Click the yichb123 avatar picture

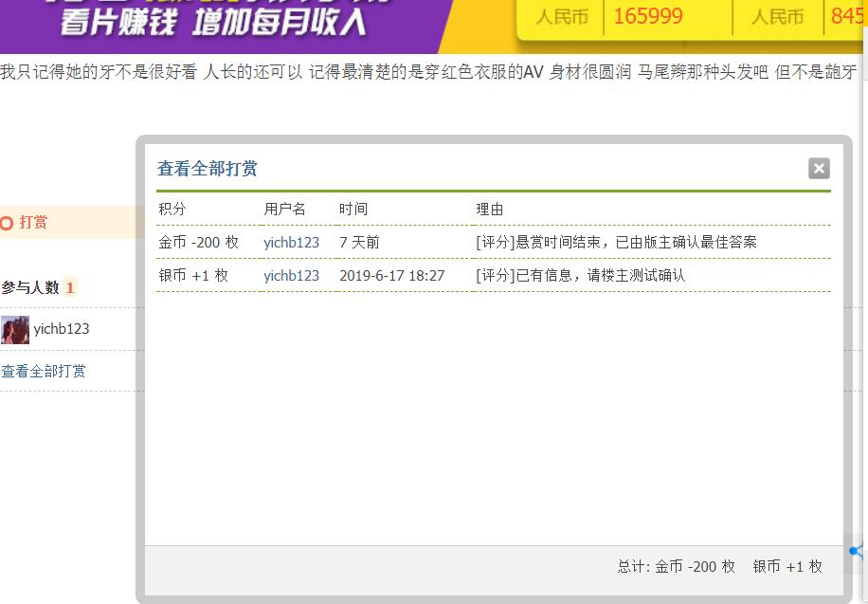[14, 330]
